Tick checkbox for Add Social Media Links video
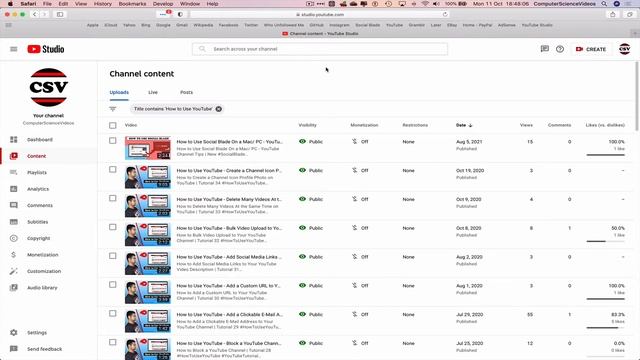This screenshot has height=360, width=640. [113, 256]
